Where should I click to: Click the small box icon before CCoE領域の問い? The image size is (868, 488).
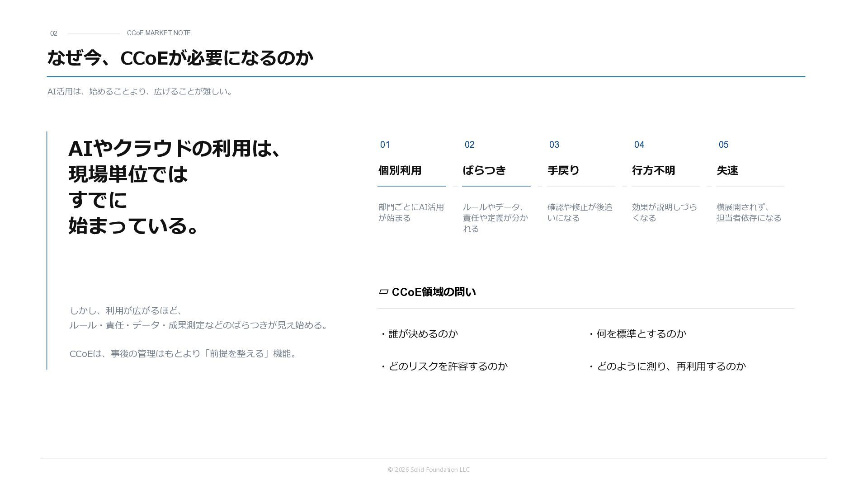(383, 292)
